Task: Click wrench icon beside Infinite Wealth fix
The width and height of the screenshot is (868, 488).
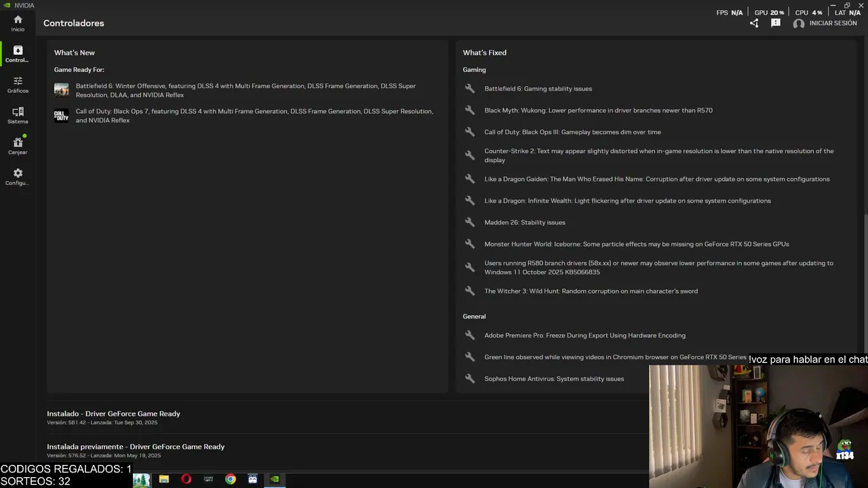Action: tap(470, 201)
